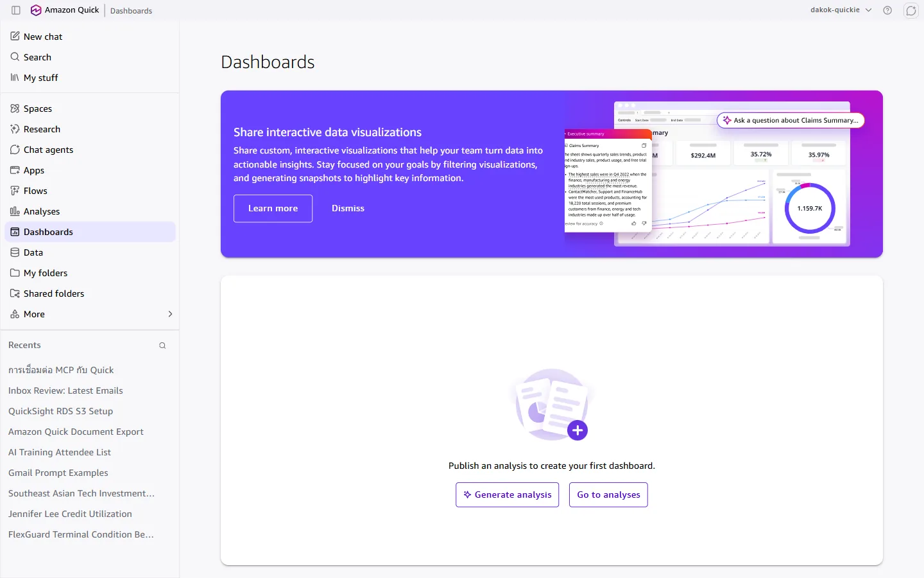Click the Analyses chart icon
This screenshot has width=924, height=578.
(15, 211)
